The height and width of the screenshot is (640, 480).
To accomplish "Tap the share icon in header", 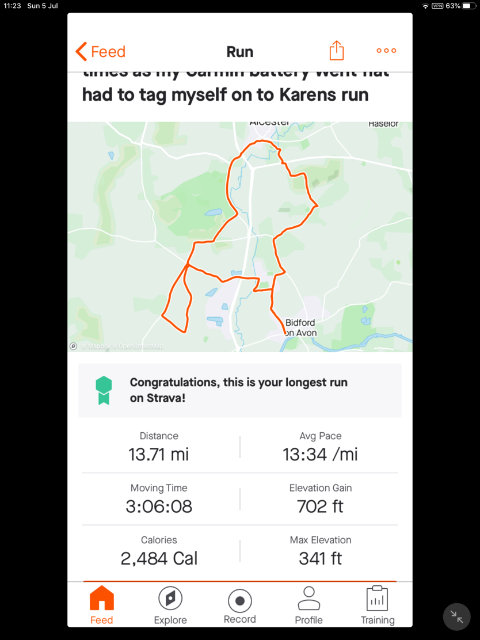I will pyautogui.click(x=336, y=51).
